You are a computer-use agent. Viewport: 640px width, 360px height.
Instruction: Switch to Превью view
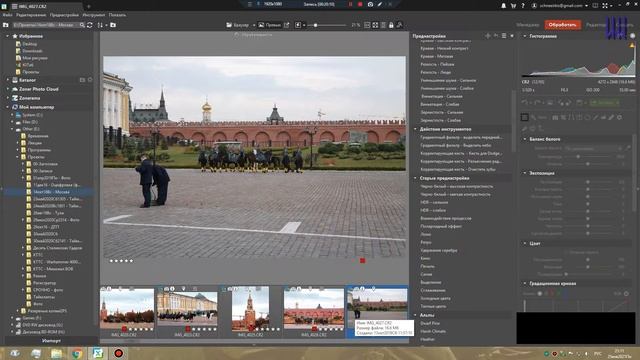[269, 25]
